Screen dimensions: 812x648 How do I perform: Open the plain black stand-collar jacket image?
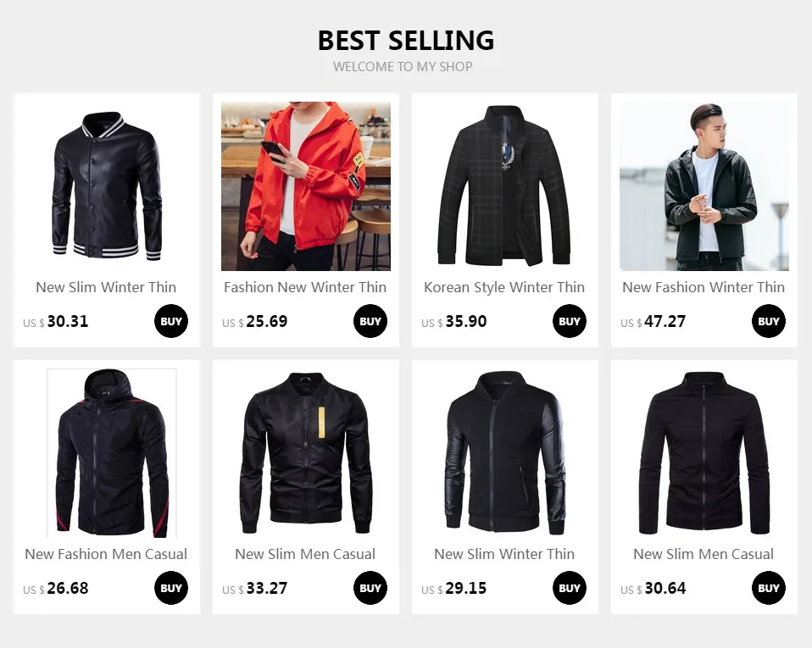[704, 453]
